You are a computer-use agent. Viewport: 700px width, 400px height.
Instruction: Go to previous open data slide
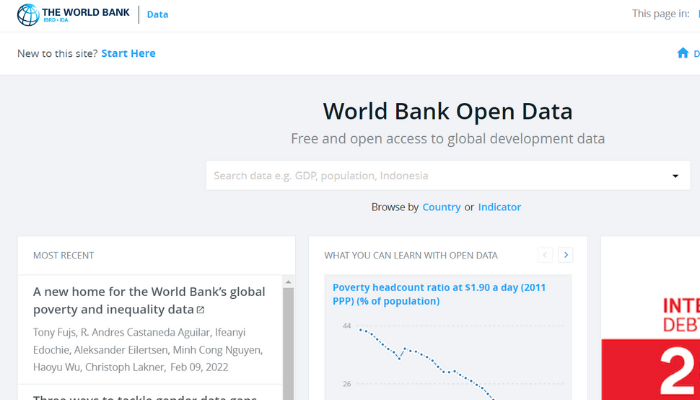coord(545,255)
